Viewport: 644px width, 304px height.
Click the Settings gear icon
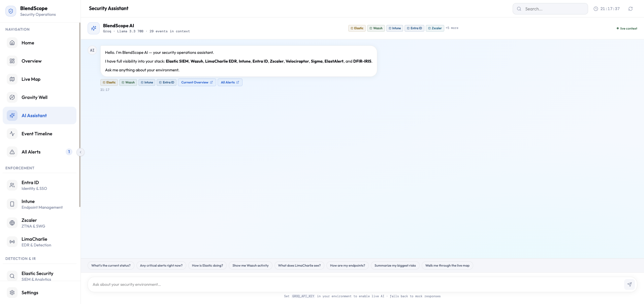[12, 293]
